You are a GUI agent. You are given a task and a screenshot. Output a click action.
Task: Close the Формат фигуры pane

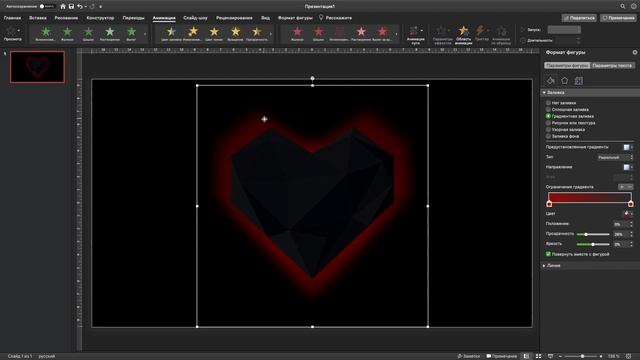[635, 52]
